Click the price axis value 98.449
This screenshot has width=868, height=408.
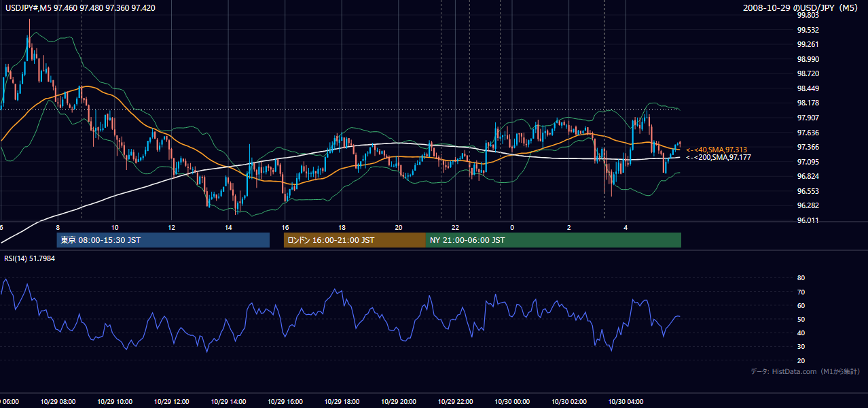click(808, 88)
